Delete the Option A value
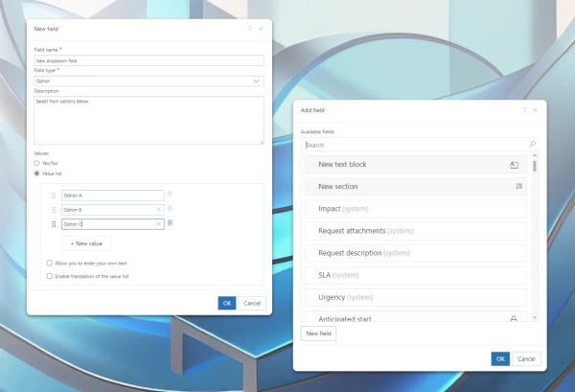 (170, 194)
